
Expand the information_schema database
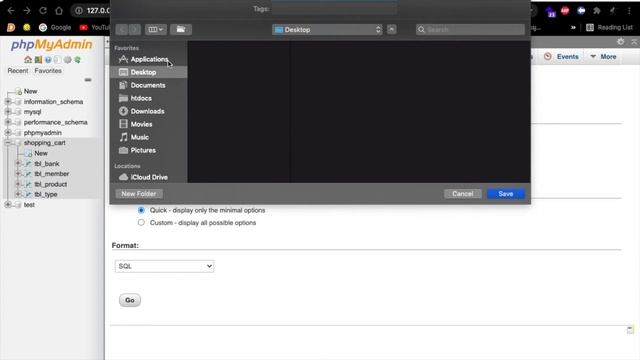(x=8, y=102)
